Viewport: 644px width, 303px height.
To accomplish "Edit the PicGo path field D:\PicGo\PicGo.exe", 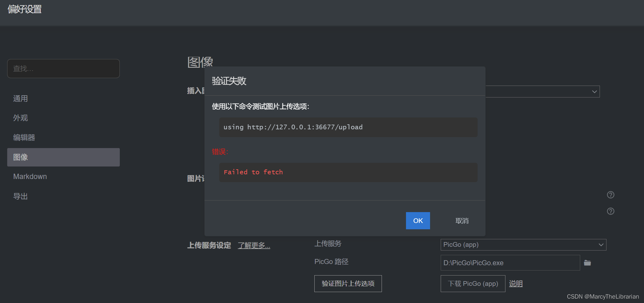I will [510, 263].
